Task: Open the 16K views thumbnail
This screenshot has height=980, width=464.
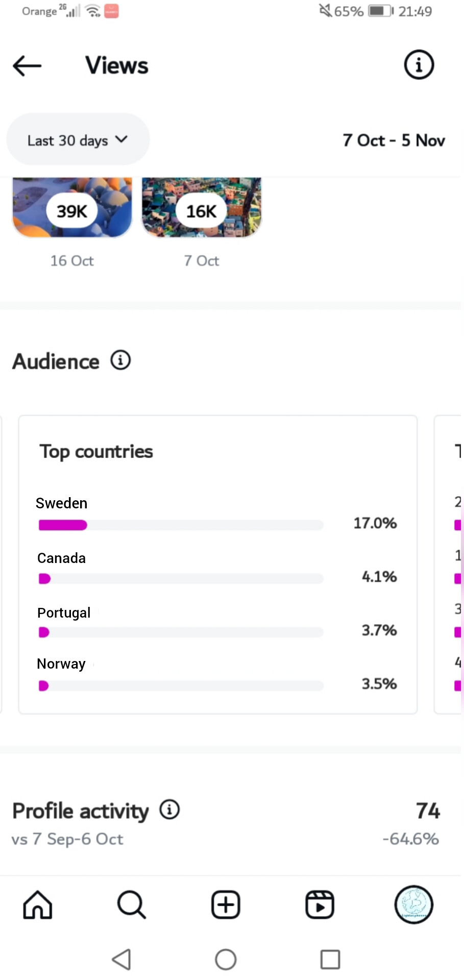Action: 202,208
